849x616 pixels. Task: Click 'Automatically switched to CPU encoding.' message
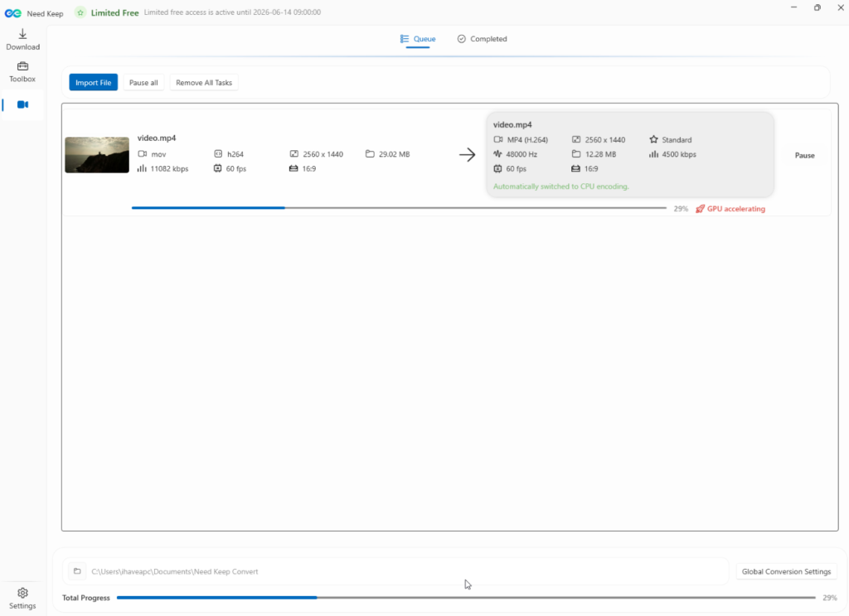[561, 187]
